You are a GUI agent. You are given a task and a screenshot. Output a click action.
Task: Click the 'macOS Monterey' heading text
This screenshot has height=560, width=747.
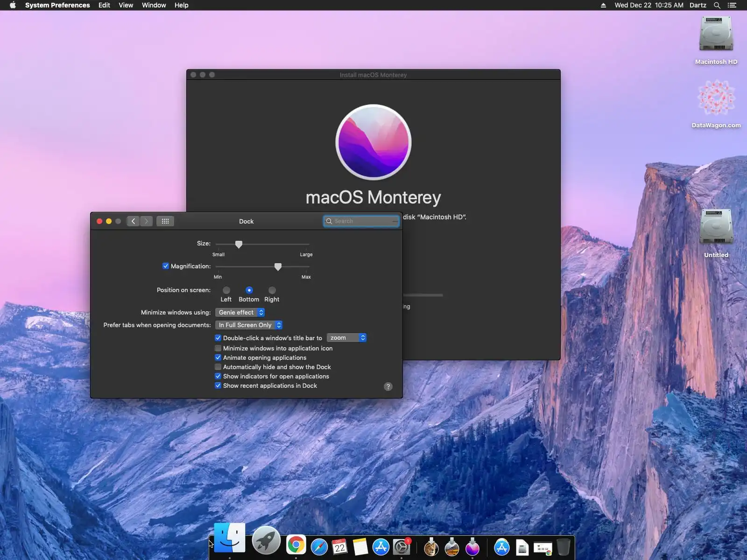373,197
